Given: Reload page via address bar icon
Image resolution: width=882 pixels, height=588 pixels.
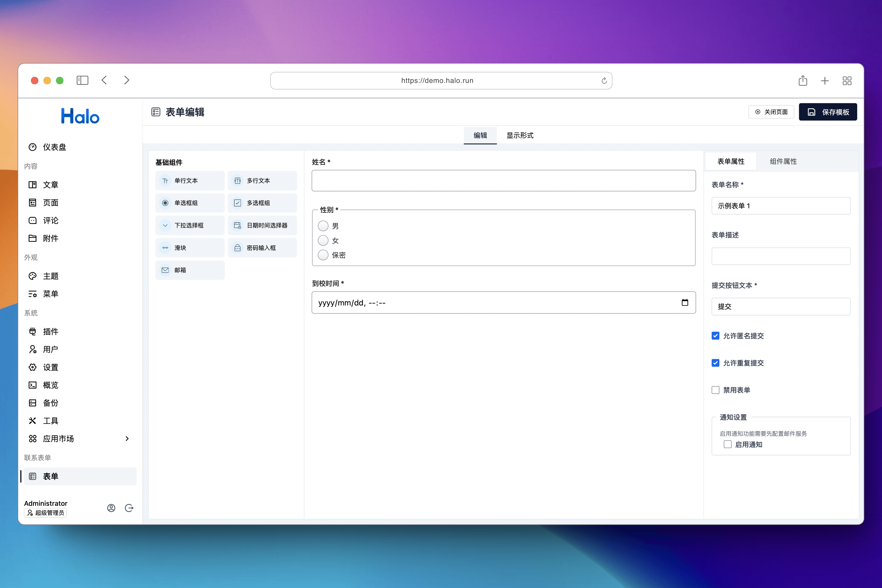Looking at the screenshot, I should pyautogui.click(x=604, y=81).
